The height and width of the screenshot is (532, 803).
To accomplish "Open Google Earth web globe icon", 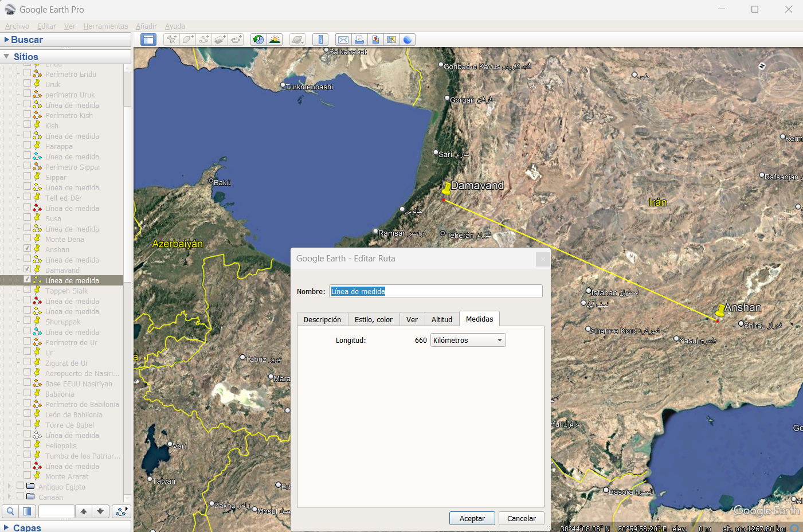I will pos(408,40).
